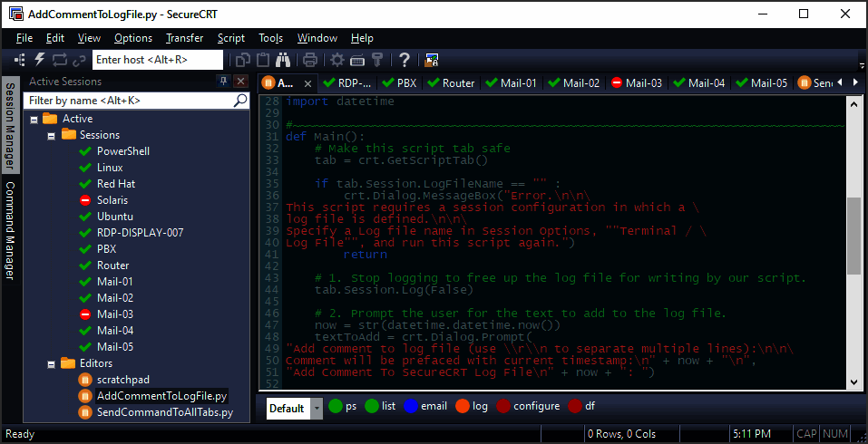Viewport: 868px width, 444px height.
Task: Open the File menu
Action: click(x=24, y=38)
